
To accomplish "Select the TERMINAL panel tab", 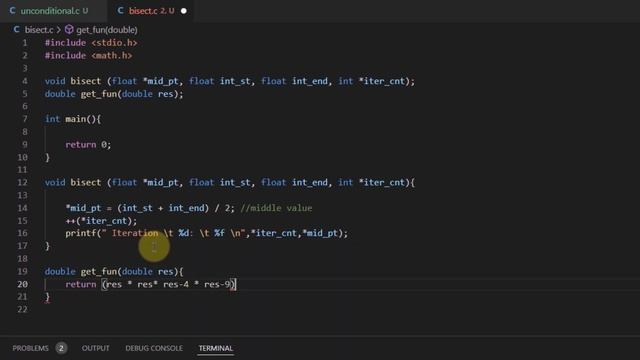I will point(216,348).
